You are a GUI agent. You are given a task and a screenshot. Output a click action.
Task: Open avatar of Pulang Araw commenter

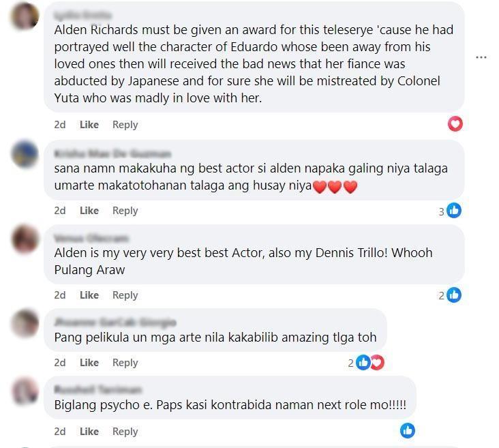tap(25, 239)
